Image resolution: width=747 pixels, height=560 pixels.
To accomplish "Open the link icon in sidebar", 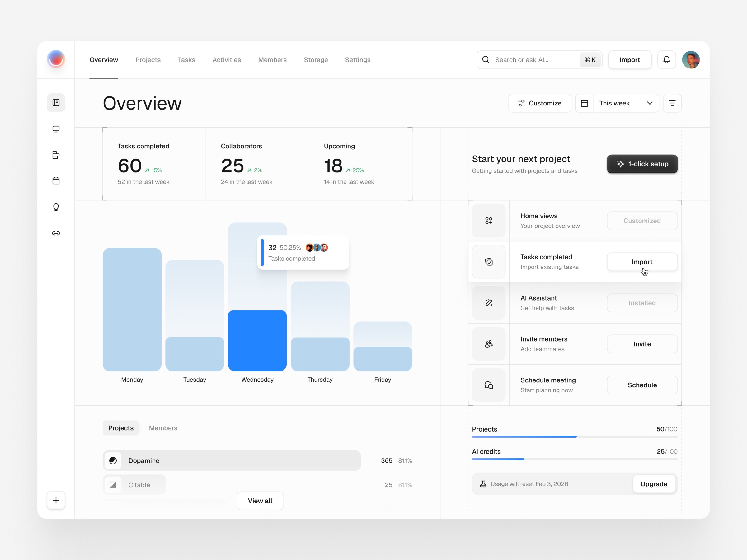I will 56,233.
